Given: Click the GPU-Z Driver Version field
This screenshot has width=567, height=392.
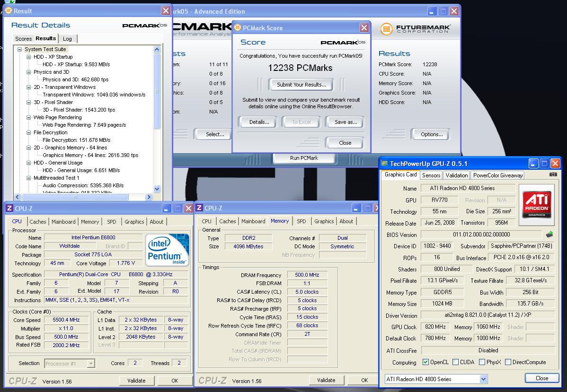Looking at the screenshot, I should [x=488, y=315].
